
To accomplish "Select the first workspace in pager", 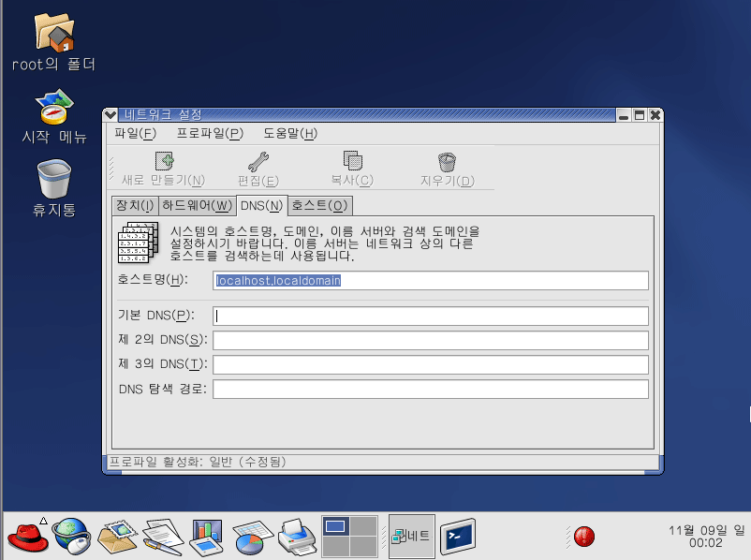I will [x=335, y=526].
